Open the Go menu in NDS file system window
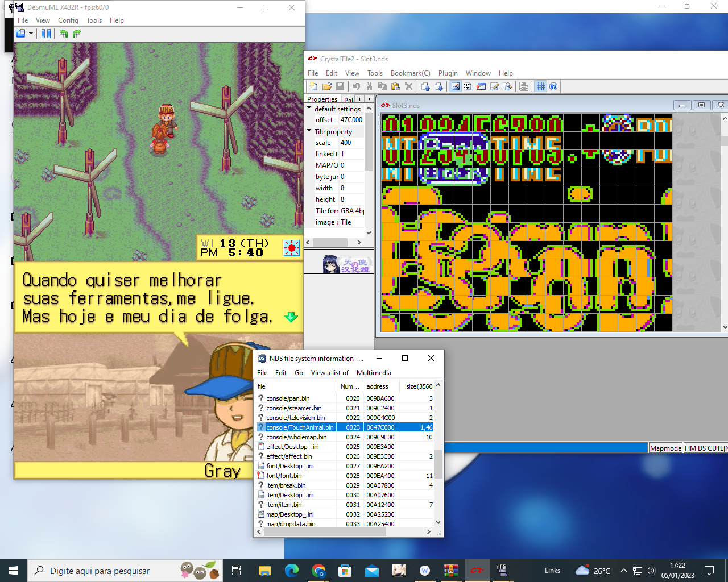The width and height of the screenshot is (728, 582). tap(299, 373)
